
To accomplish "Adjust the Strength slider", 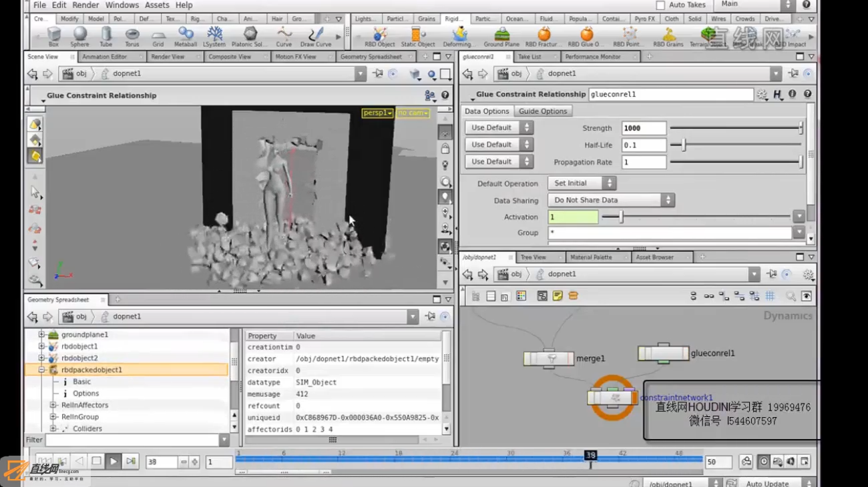I will pyautogui.click(x=736, y=127).
